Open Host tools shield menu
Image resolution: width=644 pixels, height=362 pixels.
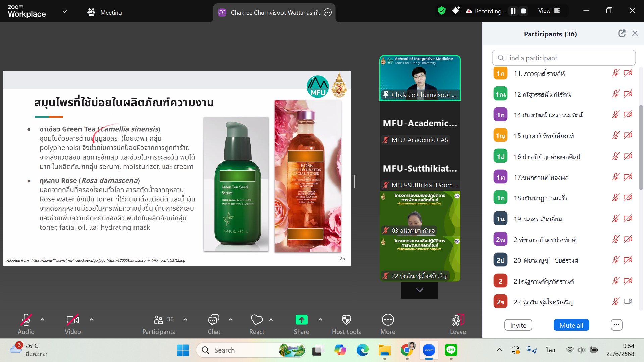pos(346,324)
